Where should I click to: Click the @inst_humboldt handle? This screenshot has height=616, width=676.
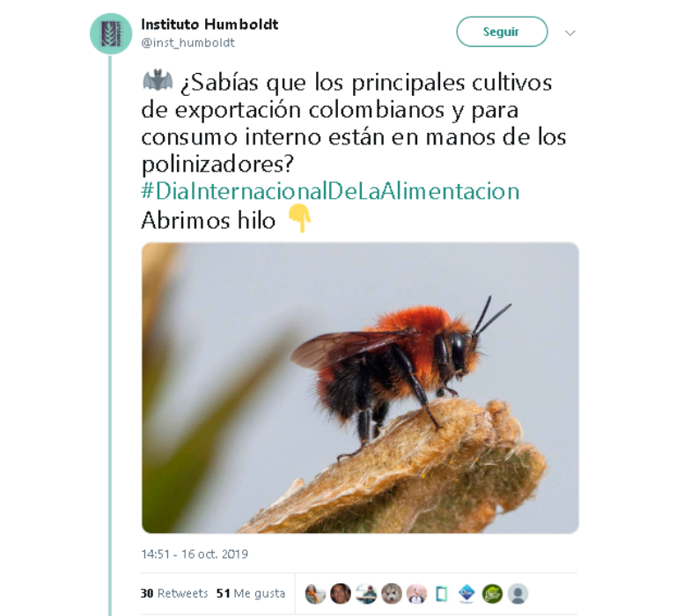[x=188, y=42]
